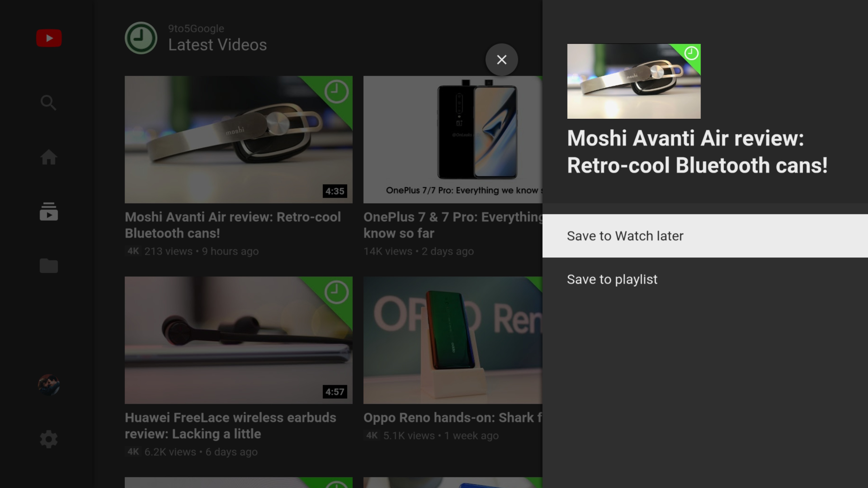Click '5.1K views • 1 week ago' text
868x488 pixels.
[441, 436]
